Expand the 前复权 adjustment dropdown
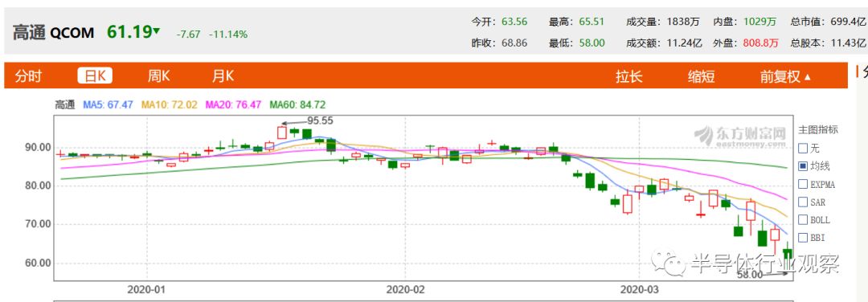The image size is (868, 302). [785, 77]
